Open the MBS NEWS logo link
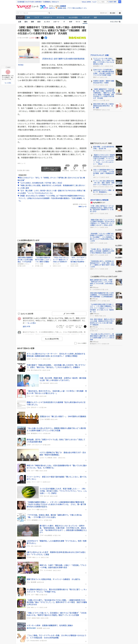 tap(77, 38)
